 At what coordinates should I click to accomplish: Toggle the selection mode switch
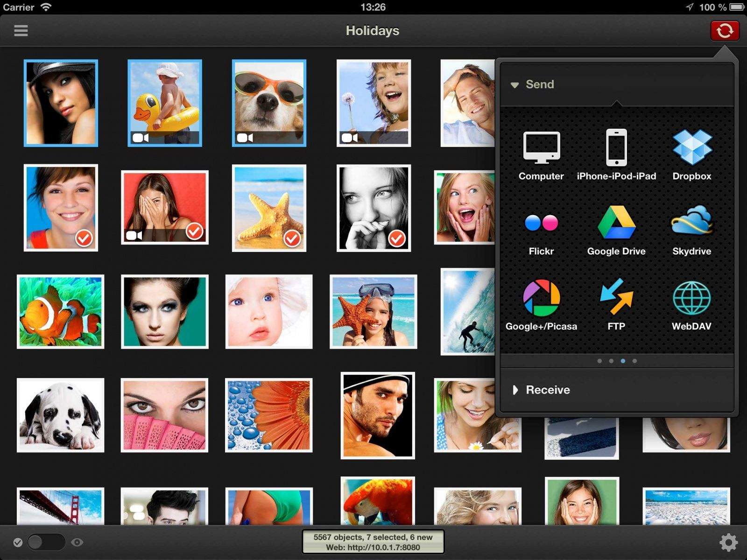coord(46,542)
